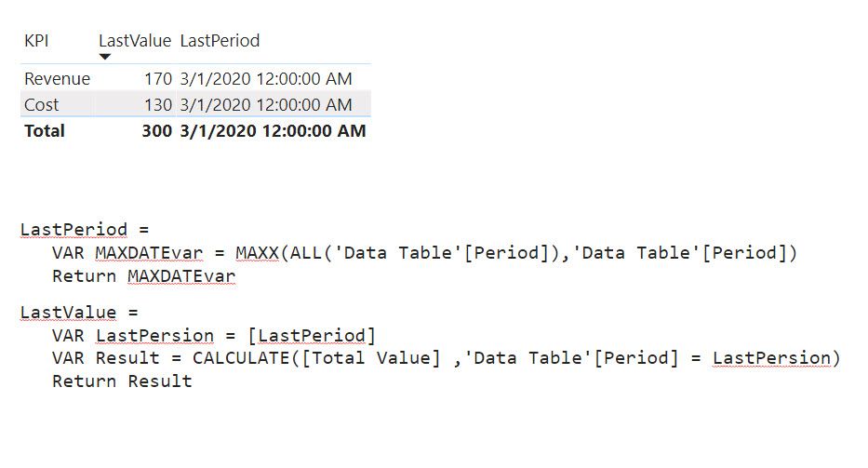Click the LastValue measure definition name
Image resolution: width=868 pixels, height=468 pixels.
tap(68, 313)
